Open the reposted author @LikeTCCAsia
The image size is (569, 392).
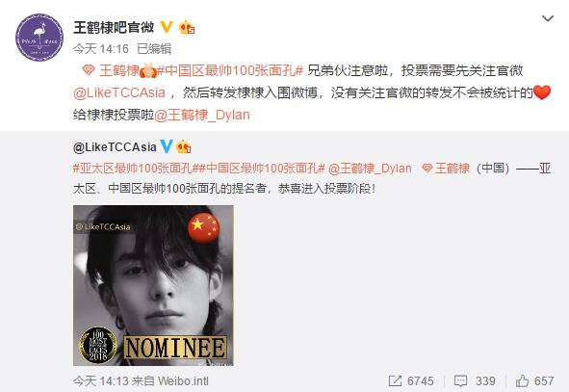[115, 147]
